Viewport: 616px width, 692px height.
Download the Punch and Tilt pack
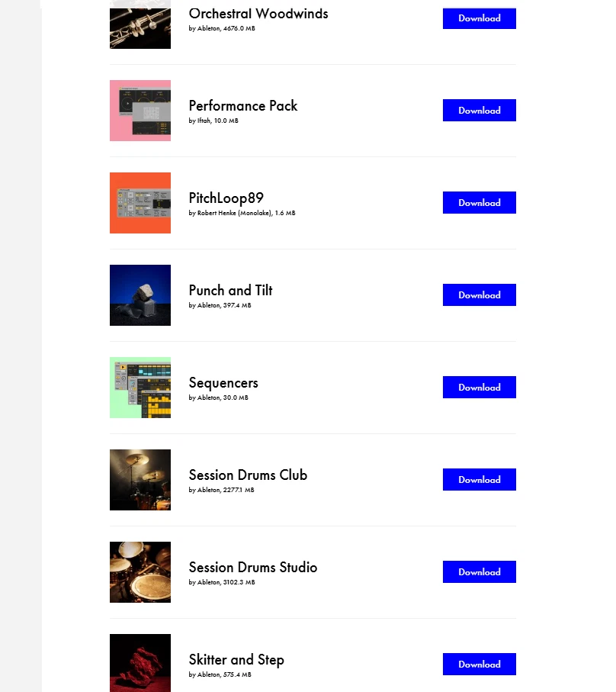click(479, 295)
